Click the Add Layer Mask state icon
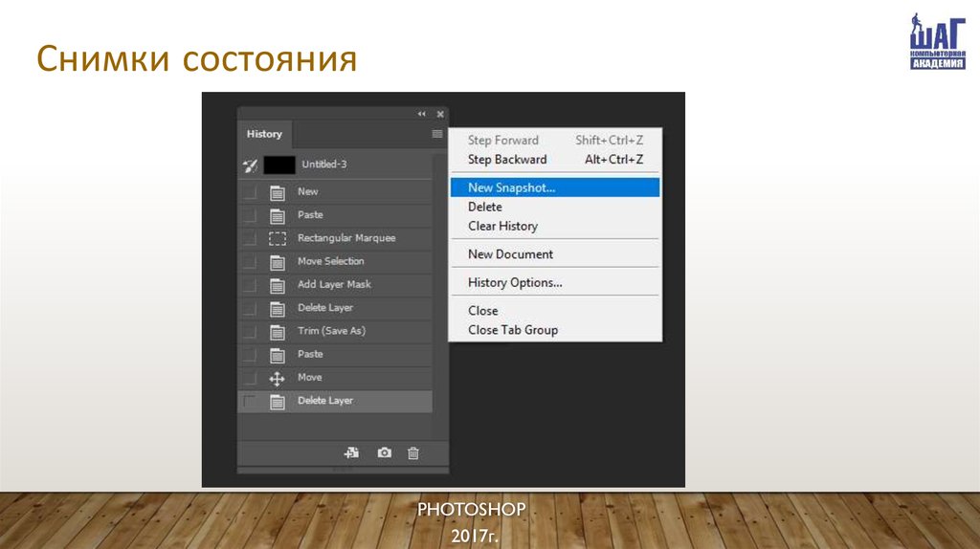Image resolution: width=980 pixels, height=549 pixels. click(x=278, y=285)
